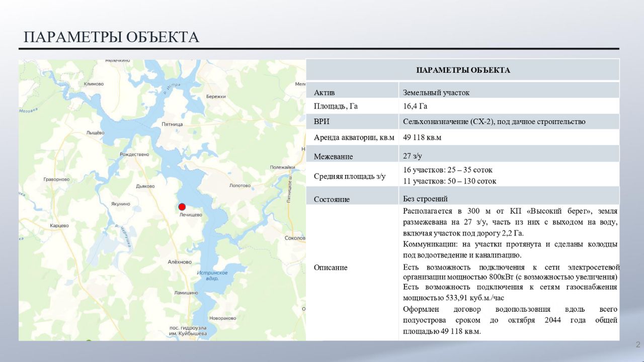
Task: Click the Лечищево label below the marker
Action: [191, 215]
